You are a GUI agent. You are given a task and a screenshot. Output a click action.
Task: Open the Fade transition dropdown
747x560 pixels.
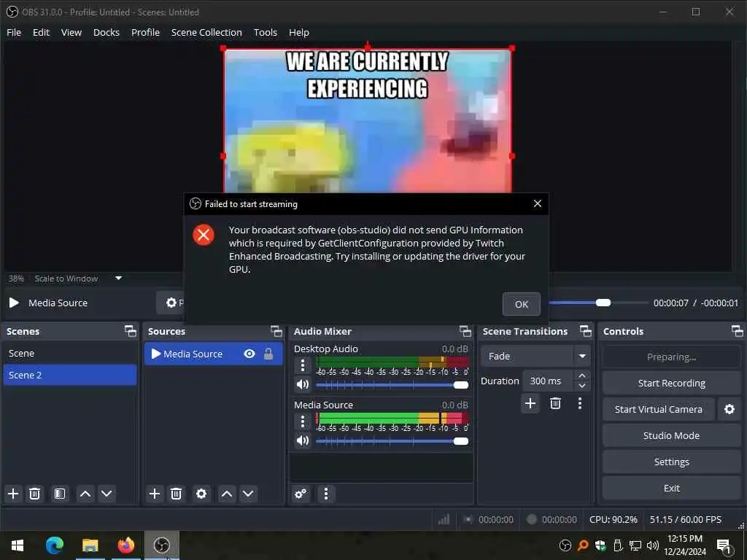pos(535,356)
